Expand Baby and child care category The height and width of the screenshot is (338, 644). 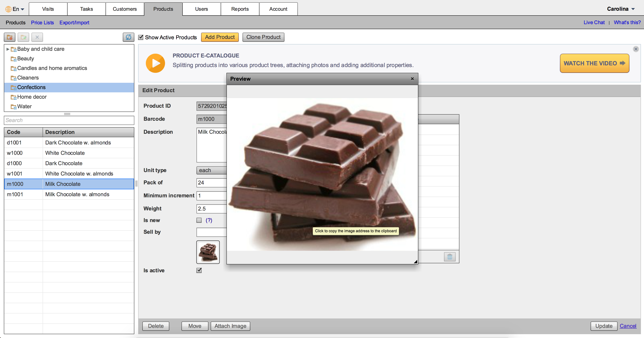click(x=8, y=49)
